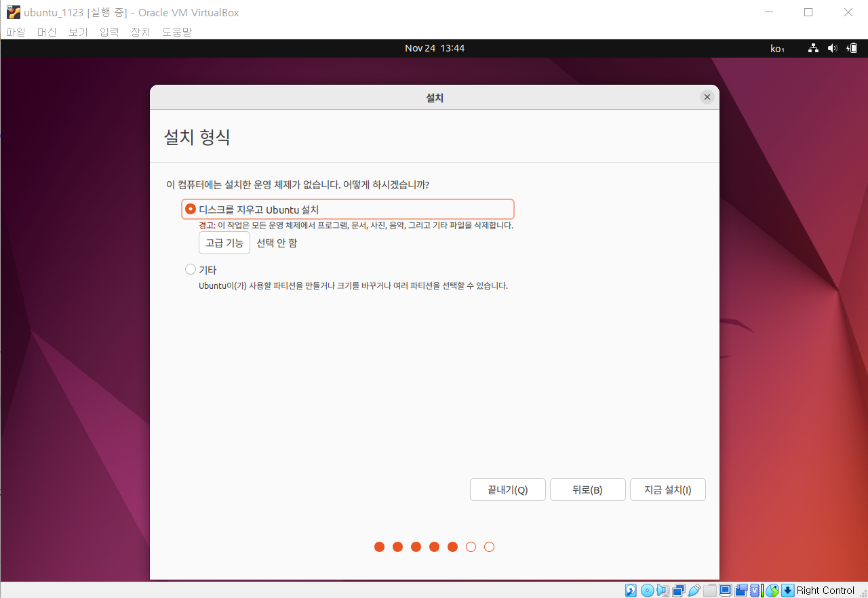Screen dimensions: 868x598
Task: Open the ko input language indicator
Action: [x=777, y=49]
